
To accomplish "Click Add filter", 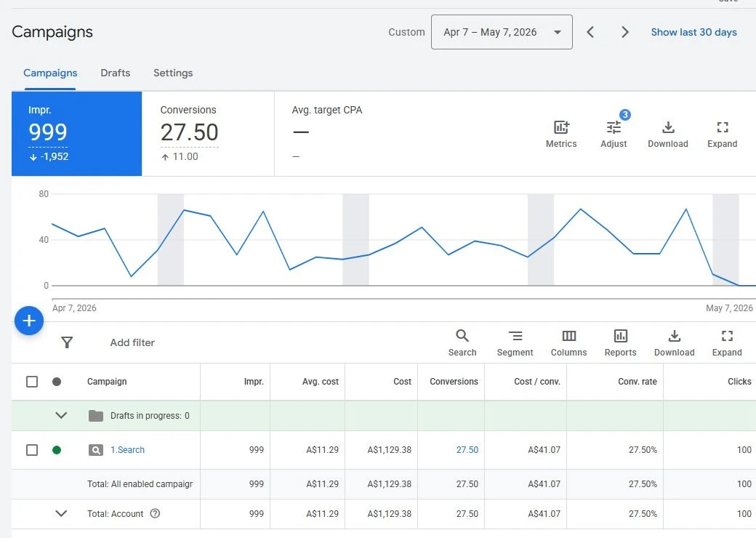I will point(132,342).
